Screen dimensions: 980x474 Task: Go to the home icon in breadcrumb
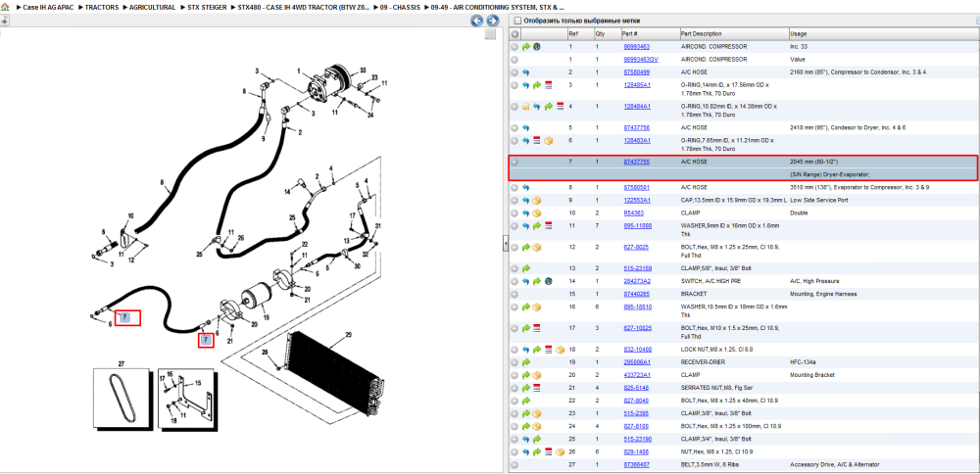(6, 7)
